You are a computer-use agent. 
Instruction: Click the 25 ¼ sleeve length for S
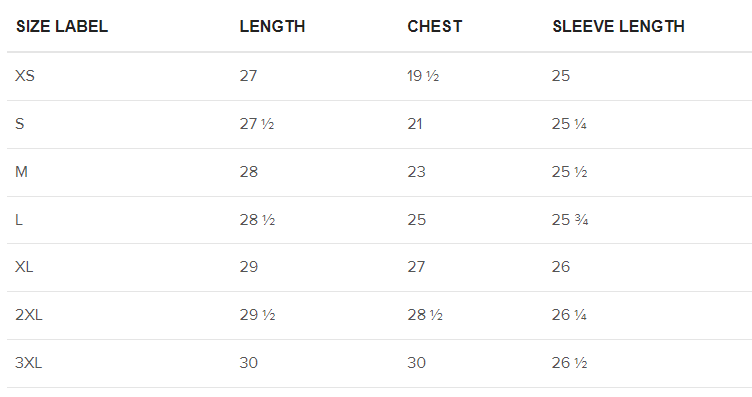click(569, 124)
